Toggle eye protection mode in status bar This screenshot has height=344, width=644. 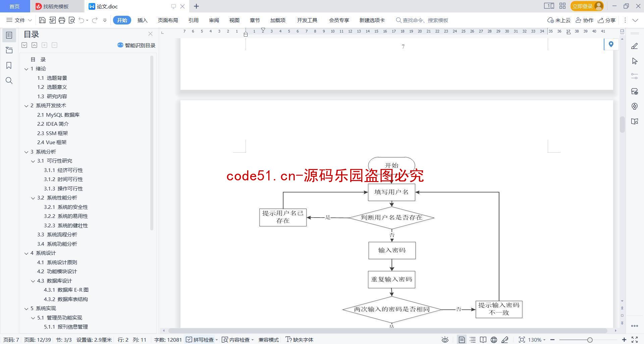tap(445, 340)
